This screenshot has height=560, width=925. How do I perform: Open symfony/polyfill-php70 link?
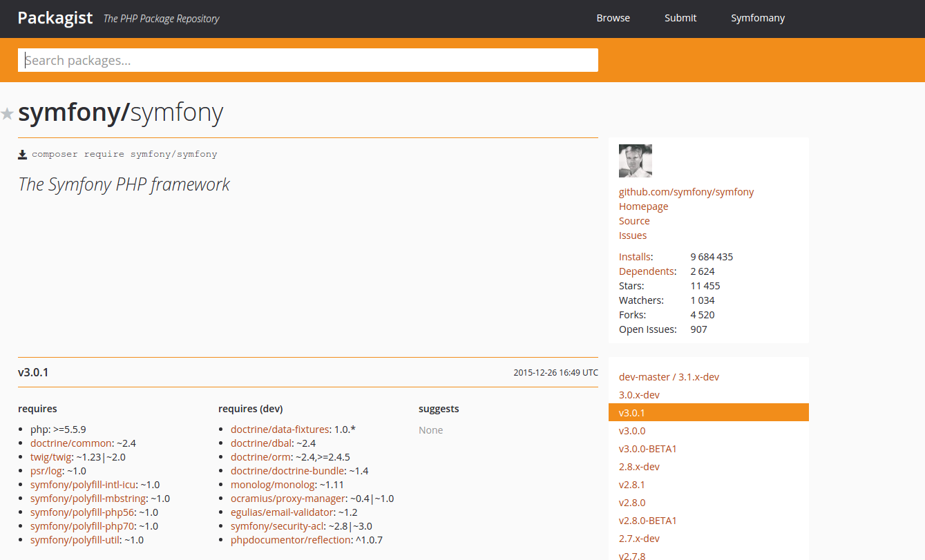coord(82,526)
